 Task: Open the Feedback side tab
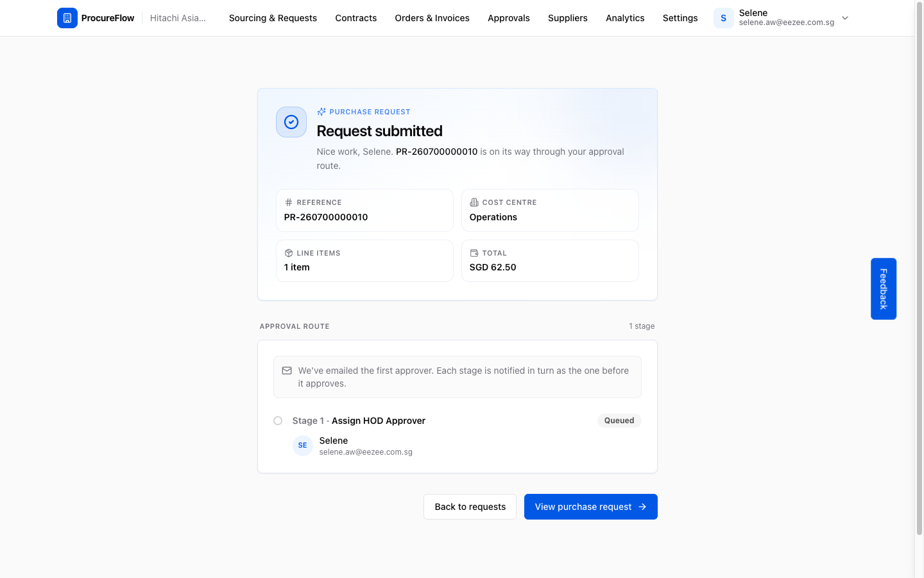(x=884, y=289)
